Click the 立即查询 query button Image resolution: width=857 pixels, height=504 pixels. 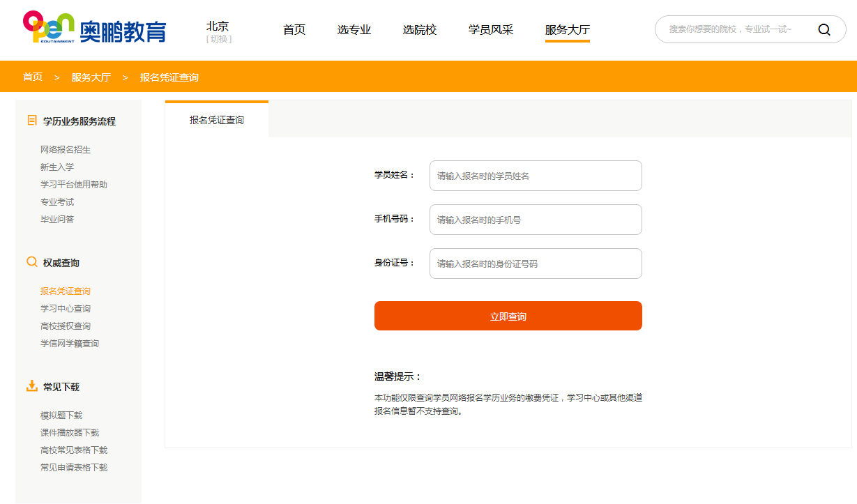pyautogui.click(x=508, y=315)
